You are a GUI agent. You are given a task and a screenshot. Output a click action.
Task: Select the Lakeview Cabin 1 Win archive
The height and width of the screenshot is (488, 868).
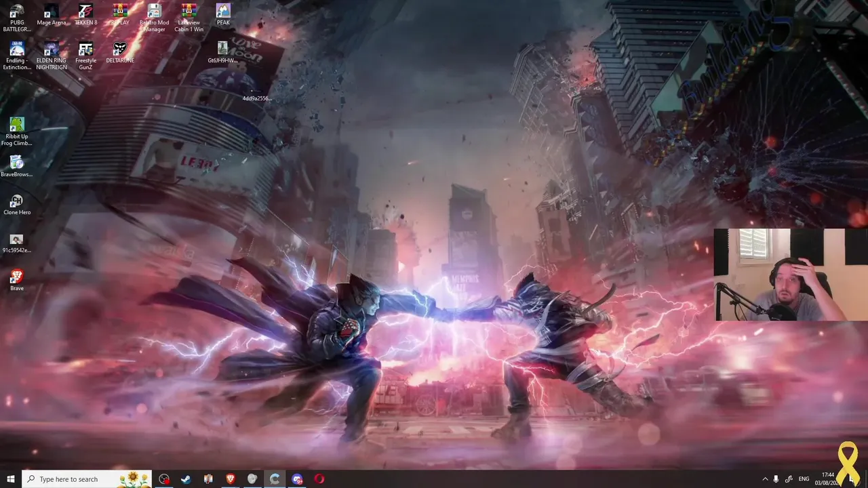(x=189, y=18)
